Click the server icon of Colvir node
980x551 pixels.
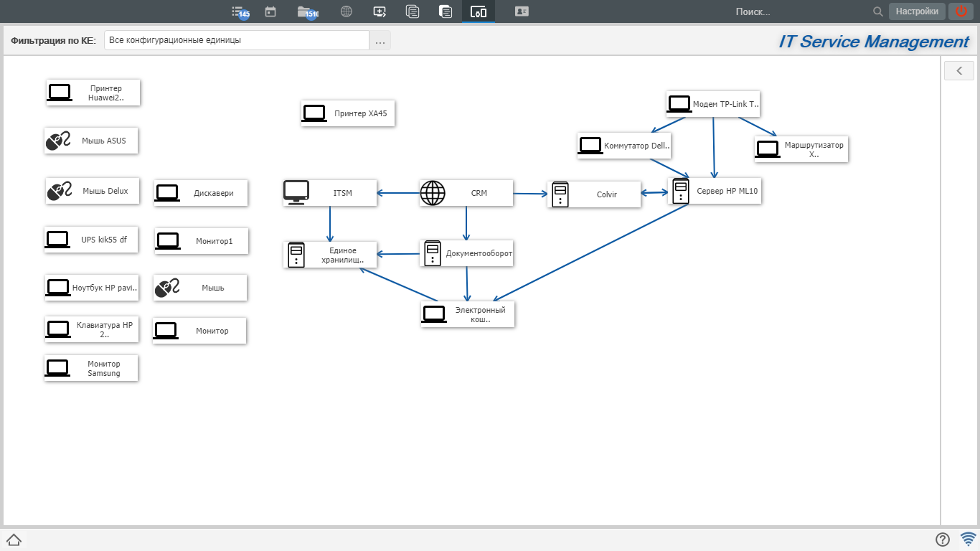pyautogui.click(x=560, y=194)
